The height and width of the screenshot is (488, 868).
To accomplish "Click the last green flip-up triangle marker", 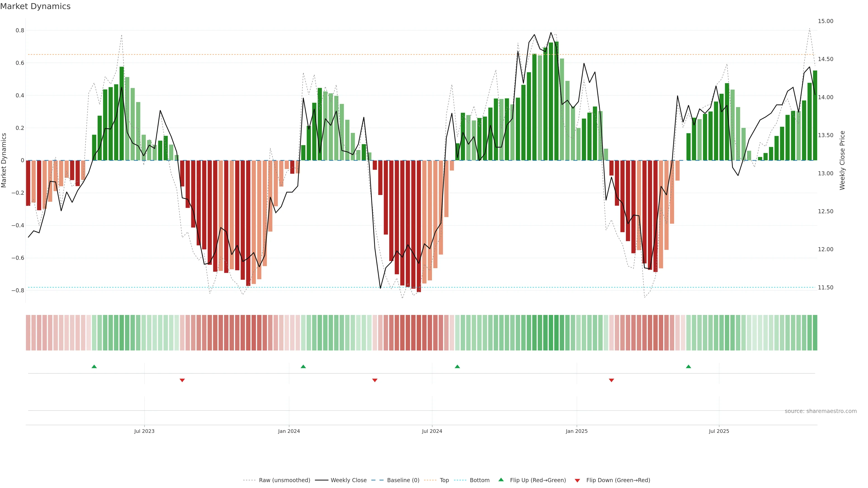I will click(x=688, y=366).
